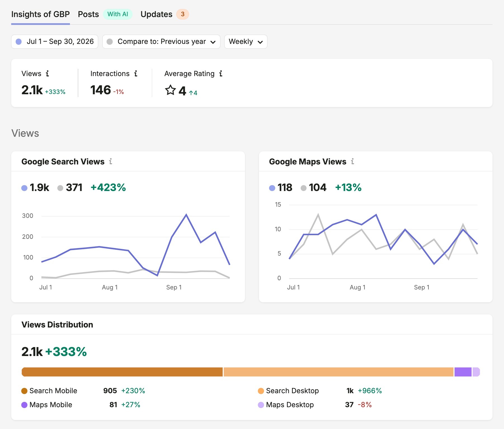This screenshot has width=504, height=429.
Task: Click the Interactions info icon
Action: [136, 74]
